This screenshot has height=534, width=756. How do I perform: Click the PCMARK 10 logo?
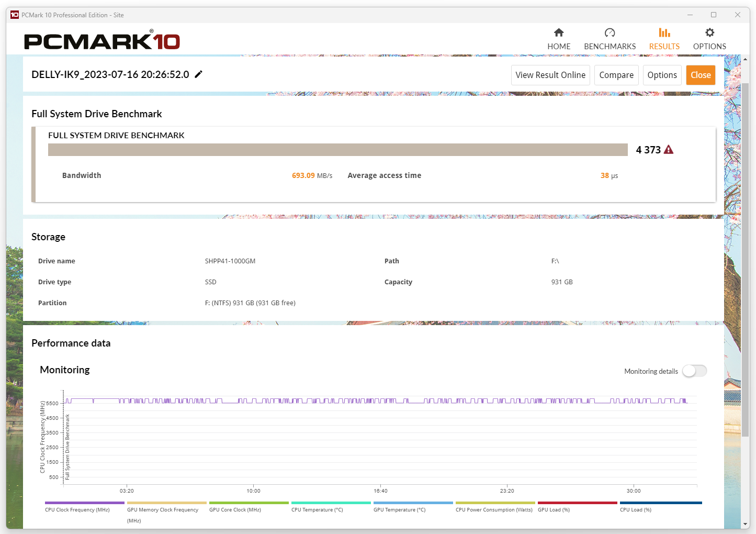pyautogui.click(x=102, y=41)
